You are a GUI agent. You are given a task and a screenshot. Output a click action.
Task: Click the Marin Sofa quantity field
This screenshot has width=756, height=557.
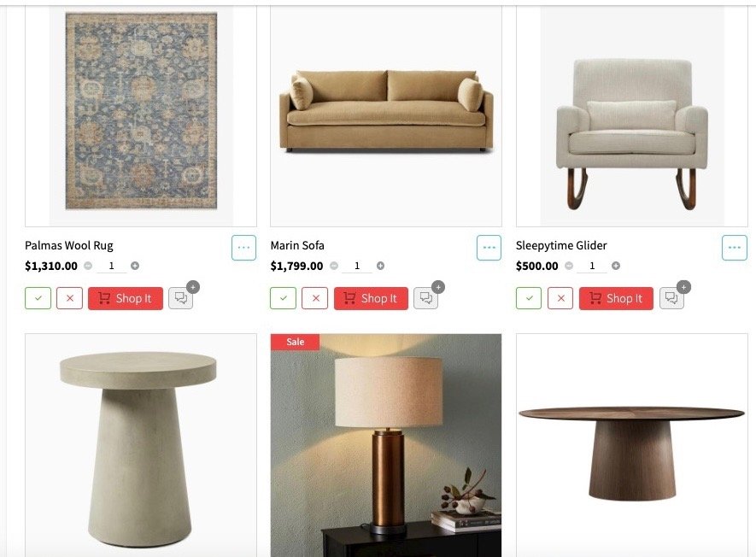tap(357, 266)
